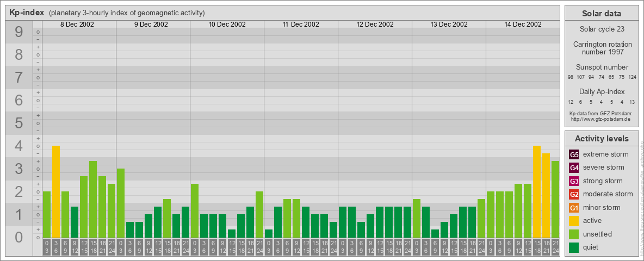This screenshot has width=644, height=261.
Task: Click the Kp scale number 6
Action: pyautogui.click(x=18, y=100)
